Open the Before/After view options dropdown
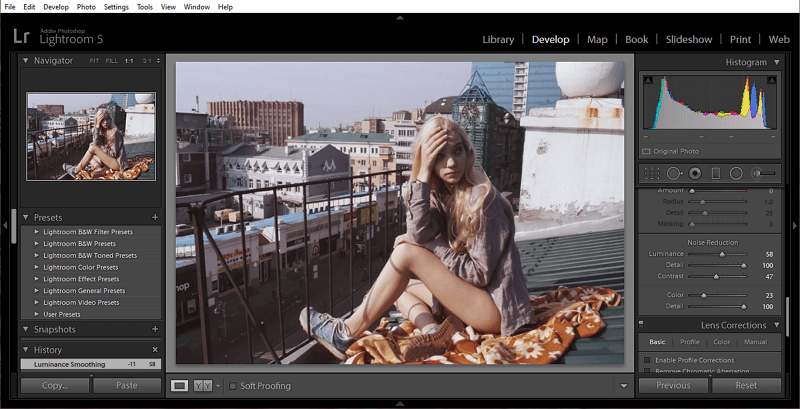Image resolution: width=800 pixels, height=409 pixels. [218, 386]
